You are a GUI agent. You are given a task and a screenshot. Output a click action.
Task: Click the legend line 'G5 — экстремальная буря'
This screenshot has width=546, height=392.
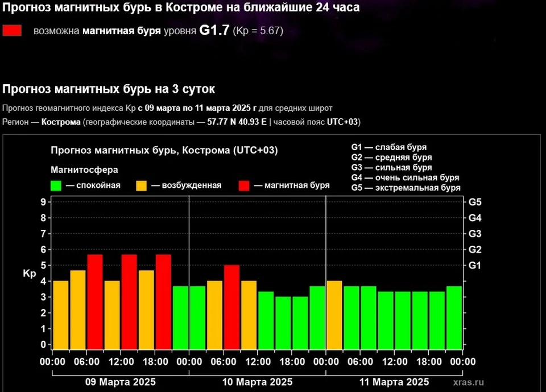point(406,188)
